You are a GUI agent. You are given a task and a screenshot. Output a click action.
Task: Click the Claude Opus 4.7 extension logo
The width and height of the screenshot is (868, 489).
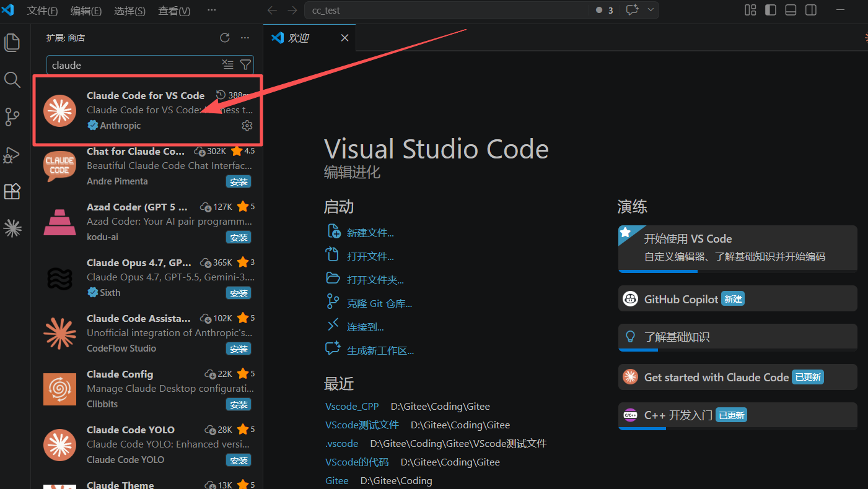tap(59, 278)
